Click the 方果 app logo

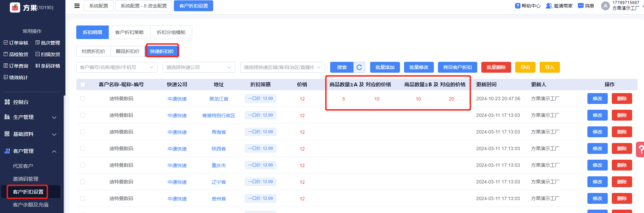tap(15, 7)
